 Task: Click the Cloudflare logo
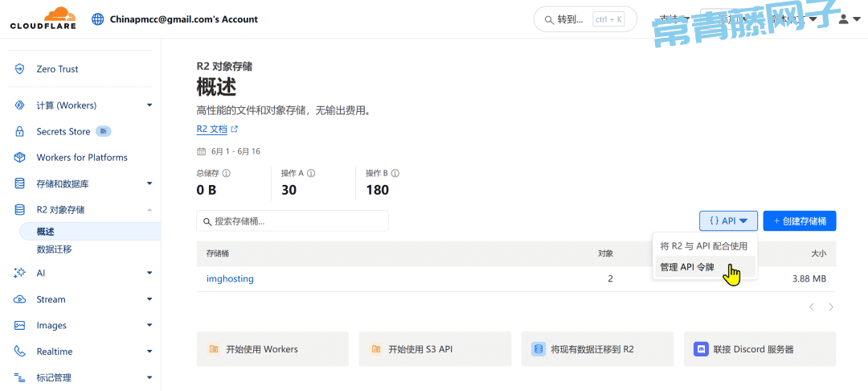tap(43, 19)
